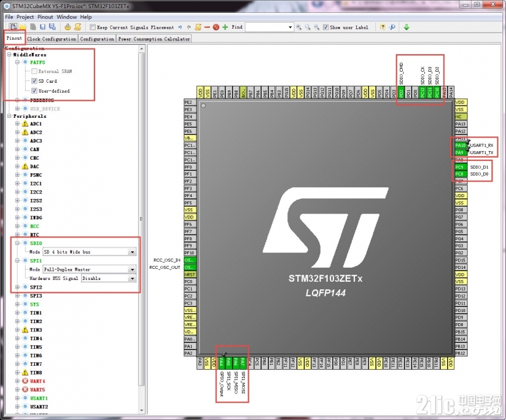Open the Find dropdown

click(x=290, y=27)
